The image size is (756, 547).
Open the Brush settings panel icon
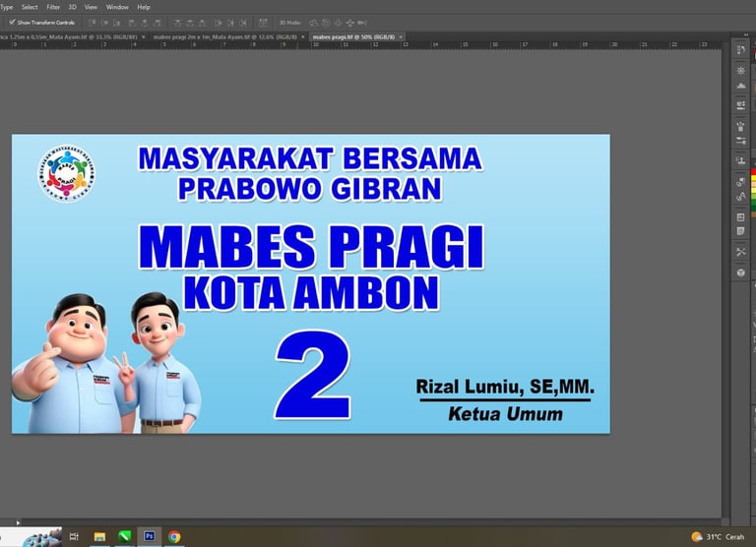(x=740, y=126)
